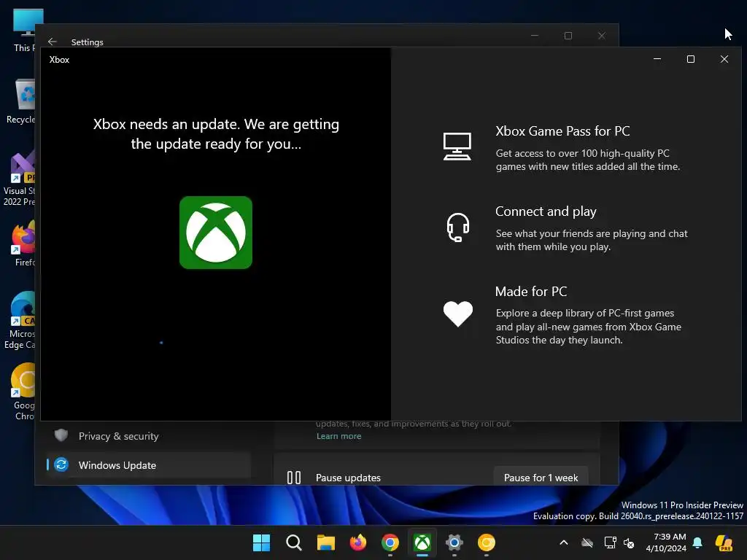The image size is (747, 560).
Task: Select the This PC desktop icon
Action: point(24,30)
